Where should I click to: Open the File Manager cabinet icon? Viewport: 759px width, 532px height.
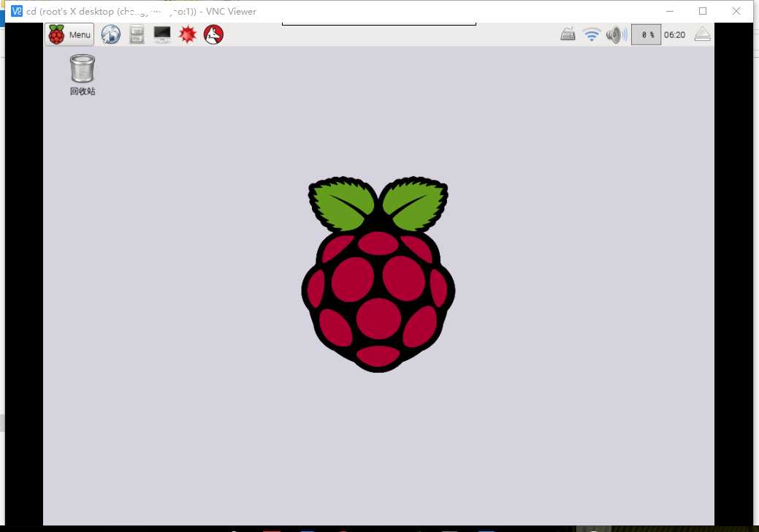coord(137,34)
